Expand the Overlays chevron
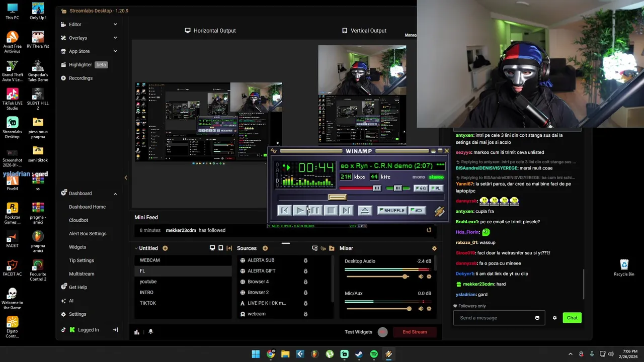Screen dimensions: 644x362 pos(115,38)
